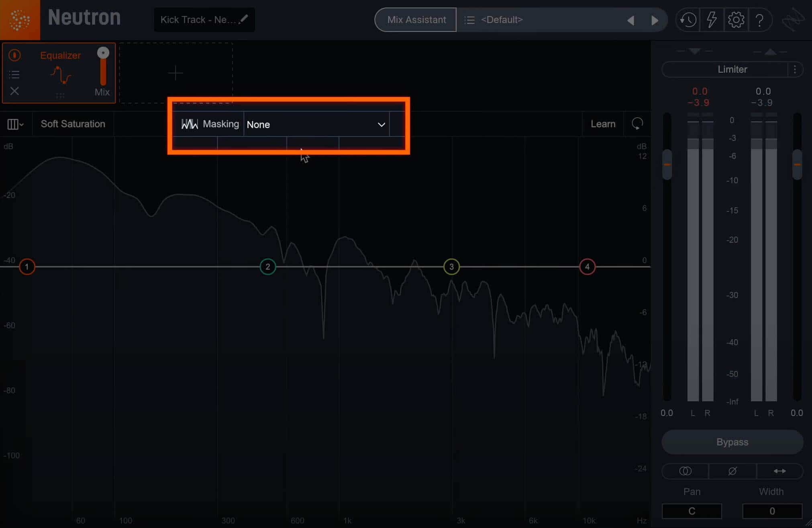812x528 pixels.
Task: Toggle the Bypass button
Action: tap(732, 442)
